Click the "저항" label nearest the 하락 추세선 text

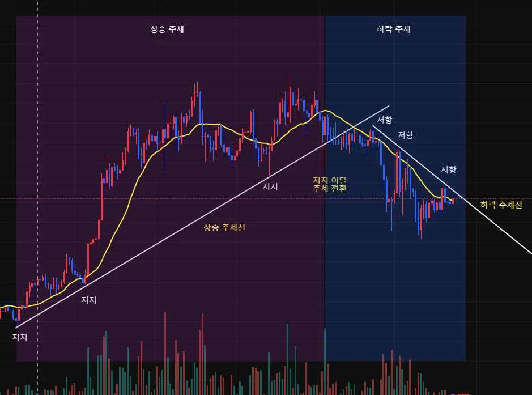[449, 169]
